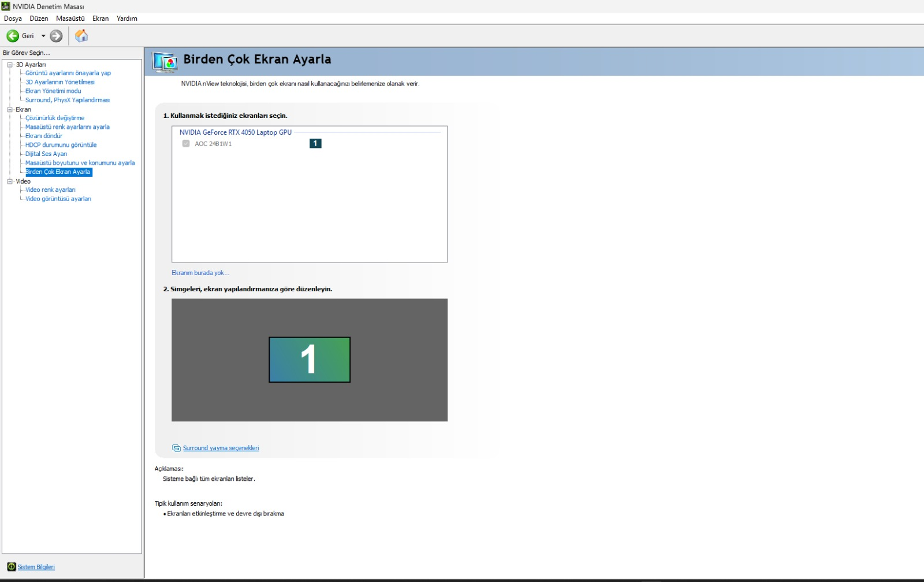
Task: Collapse the Video tree node
Action: pyautogui.click(x=10, y=181)
